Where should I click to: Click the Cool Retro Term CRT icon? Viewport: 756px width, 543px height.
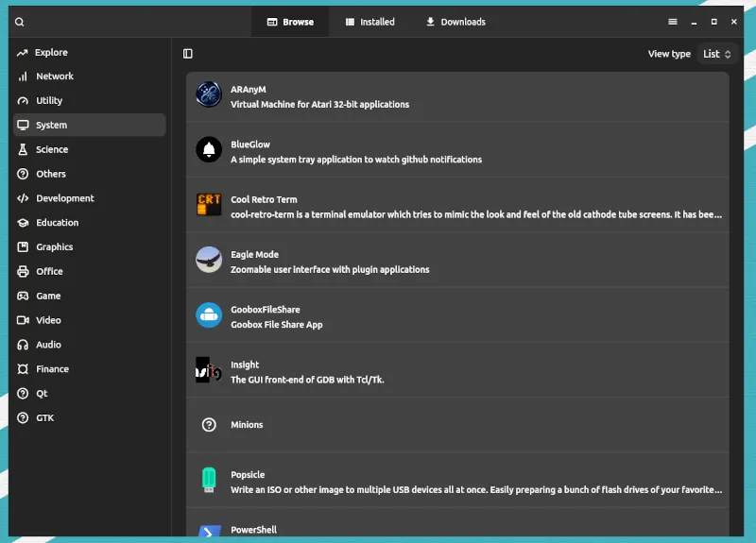click(x=209, y=205)
